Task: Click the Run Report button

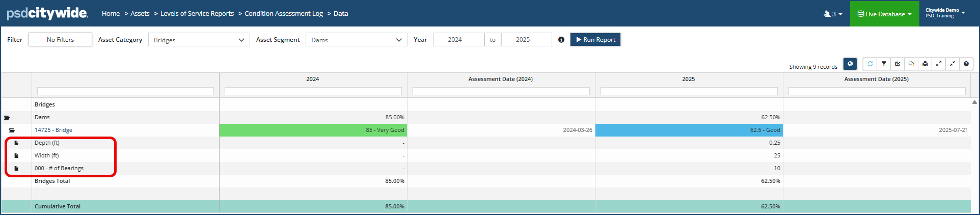Action: pyautogui.click(x=595, y=40)
